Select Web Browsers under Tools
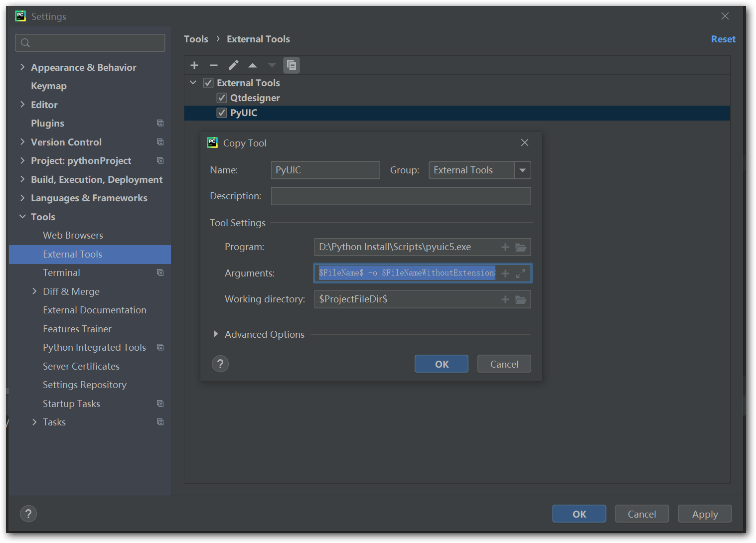This screenshot has height=543, width=756. click(x=73, y=235)
